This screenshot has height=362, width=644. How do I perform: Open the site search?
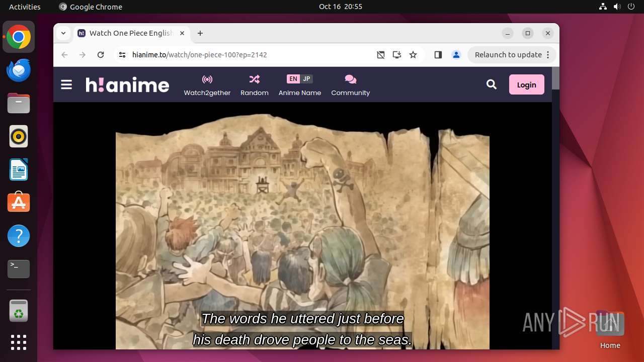(x=492, y=84)
